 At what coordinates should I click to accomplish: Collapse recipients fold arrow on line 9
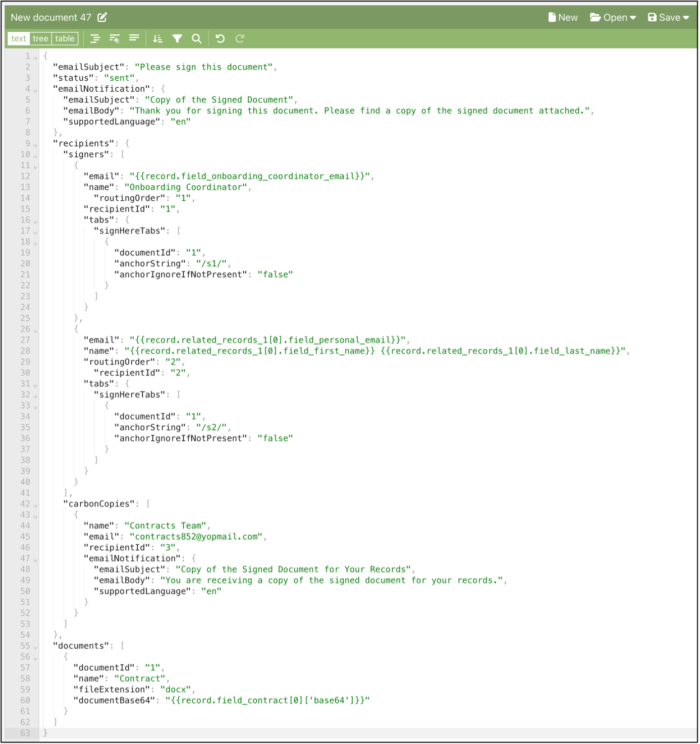click(35, 145)
